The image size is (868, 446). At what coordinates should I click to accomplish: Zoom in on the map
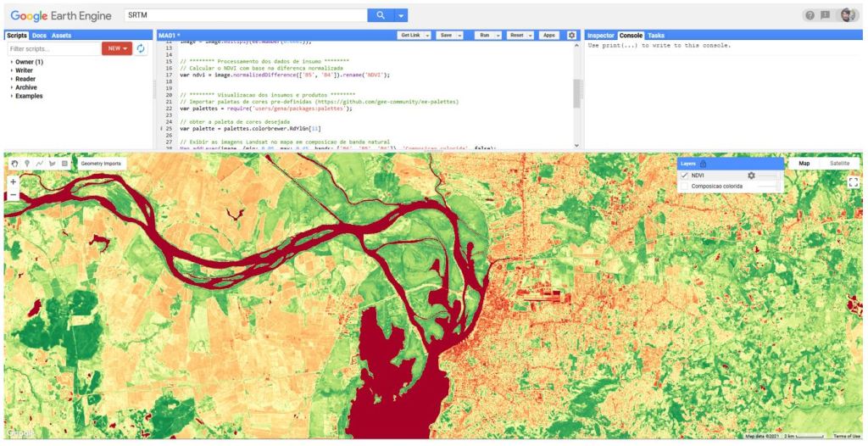pyautogui.click(x=13, y=181)
